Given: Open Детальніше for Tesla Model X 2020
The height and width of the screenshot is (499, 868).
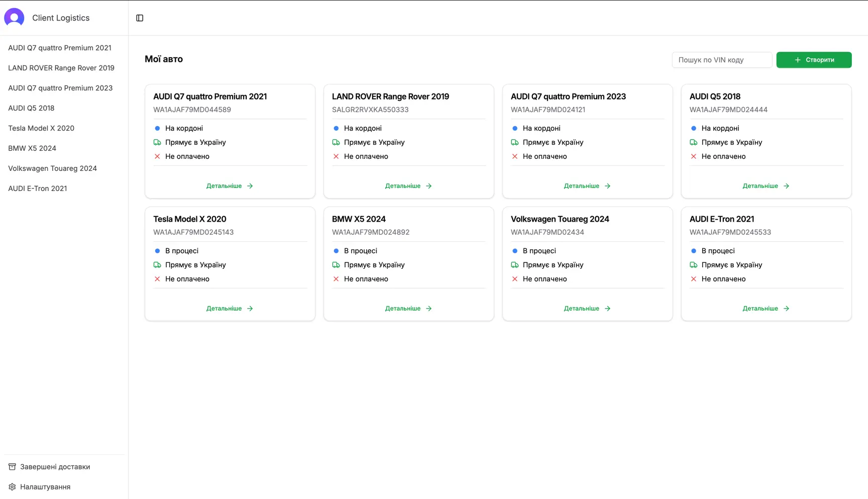Looking at the screenshot, I should point(230,309).
